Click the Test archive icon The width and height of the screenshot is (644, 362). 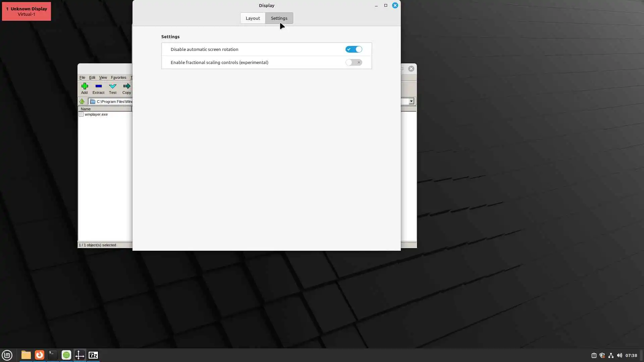113,86
